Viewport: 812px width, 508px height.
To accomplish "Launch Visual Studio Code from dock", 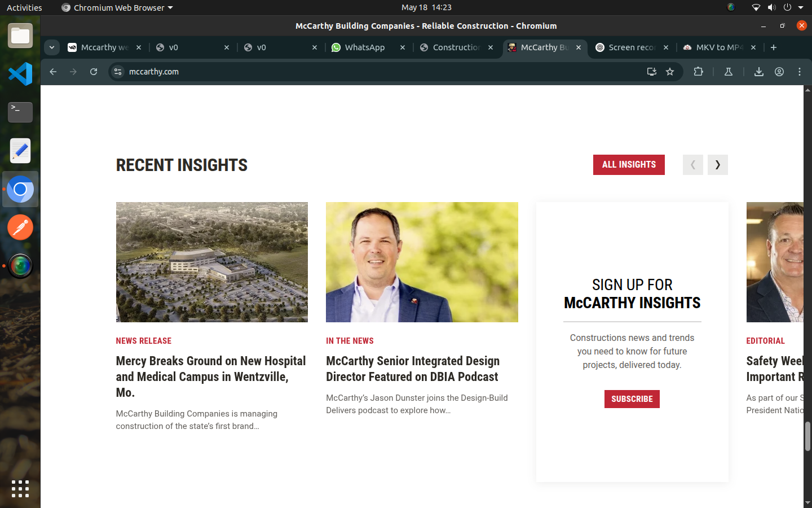I will coord(20,74).
